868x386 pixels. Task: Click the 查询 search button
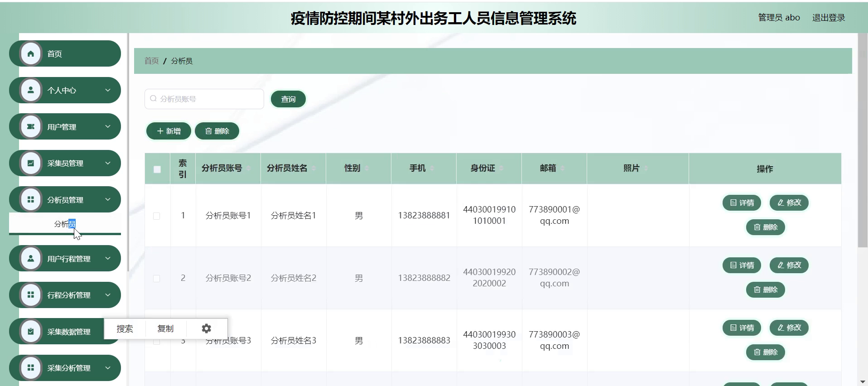[x=288, y=99]
